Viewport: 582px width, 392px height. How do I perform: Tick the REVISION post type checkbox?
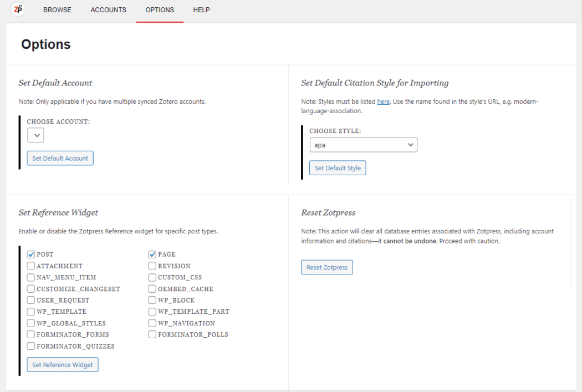(x=152, y=266)
